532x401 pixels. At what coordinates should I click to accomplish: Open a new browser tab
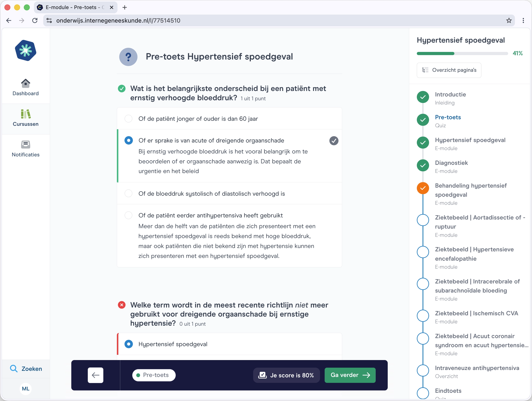point(125,7)
